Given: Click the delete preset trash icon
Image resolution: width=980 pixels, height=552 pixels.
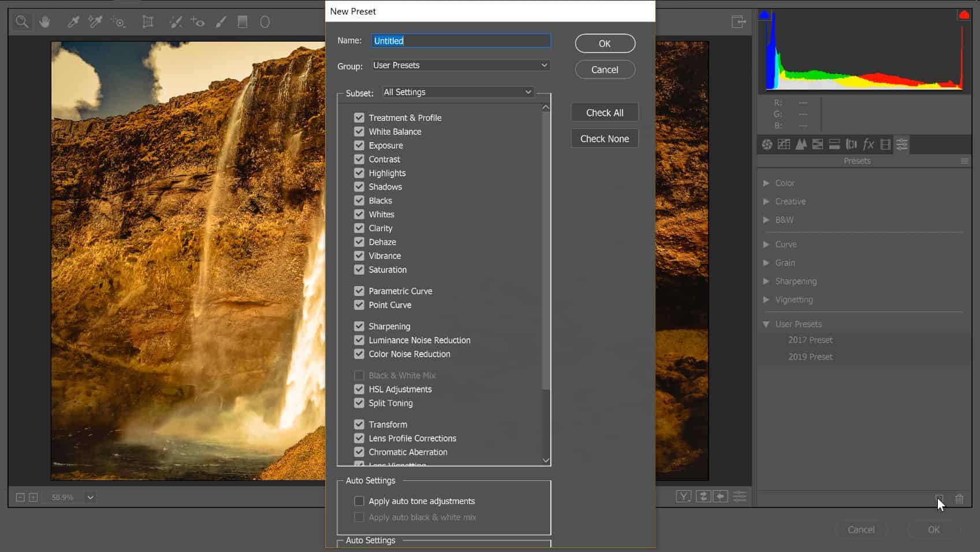Looking at the screenshot, I should pos(959,499).
